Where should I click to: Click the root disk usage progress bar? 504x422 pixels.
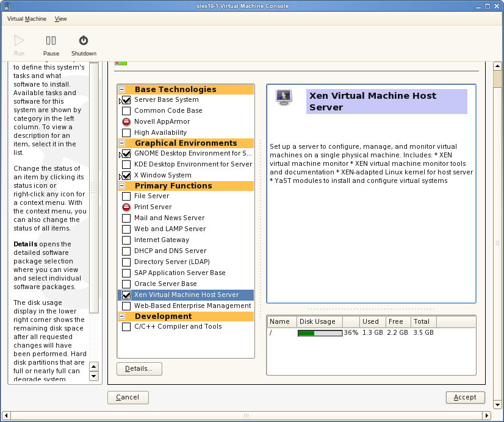click(320, 333)
